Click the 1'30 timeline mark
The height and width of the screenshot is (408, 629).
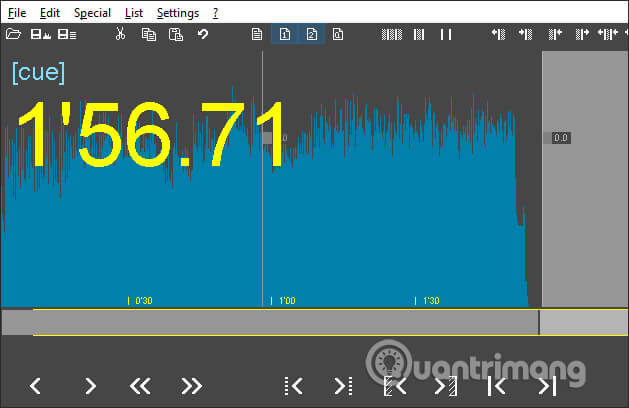click(428, 300)
